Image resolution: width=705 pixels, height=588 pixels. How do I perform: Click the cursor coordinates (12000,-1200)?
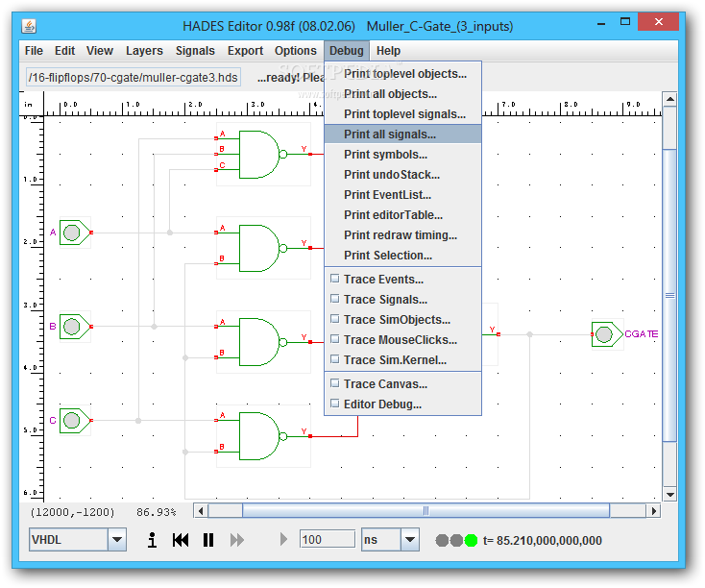pyautogui.click(x=72, y=512)
